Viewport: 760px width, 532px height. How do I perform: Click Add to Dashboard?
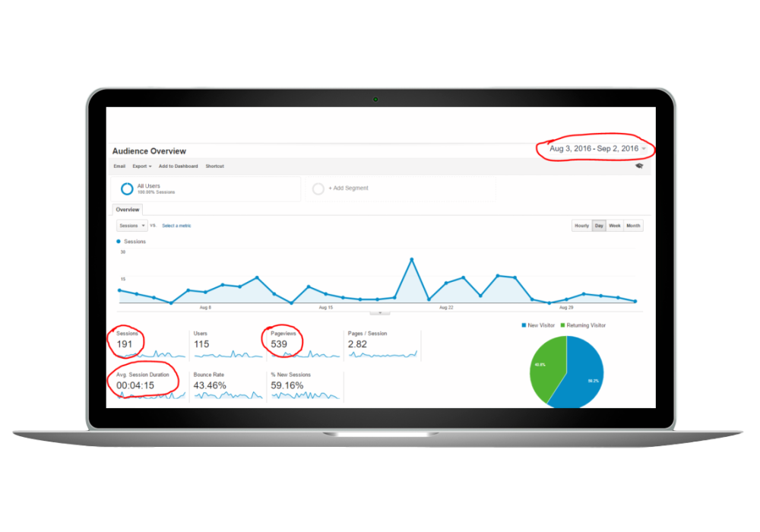[x=179, y=166]
